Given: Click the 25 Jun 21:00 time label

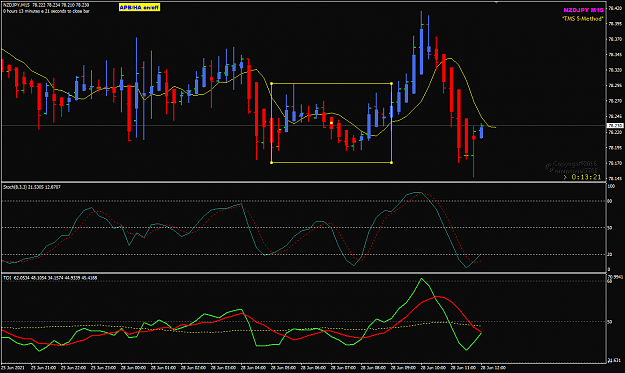Looking at the screenshot, I should coord(43,368).
